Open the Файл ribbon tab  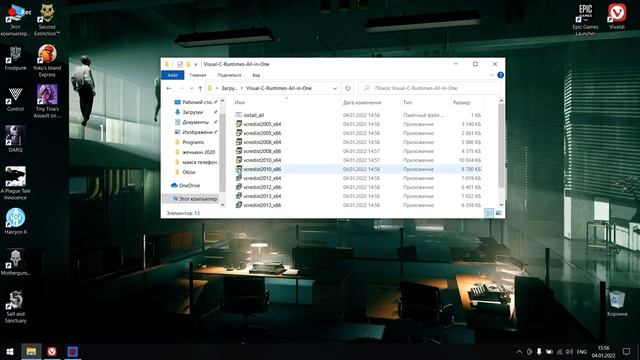173,75
